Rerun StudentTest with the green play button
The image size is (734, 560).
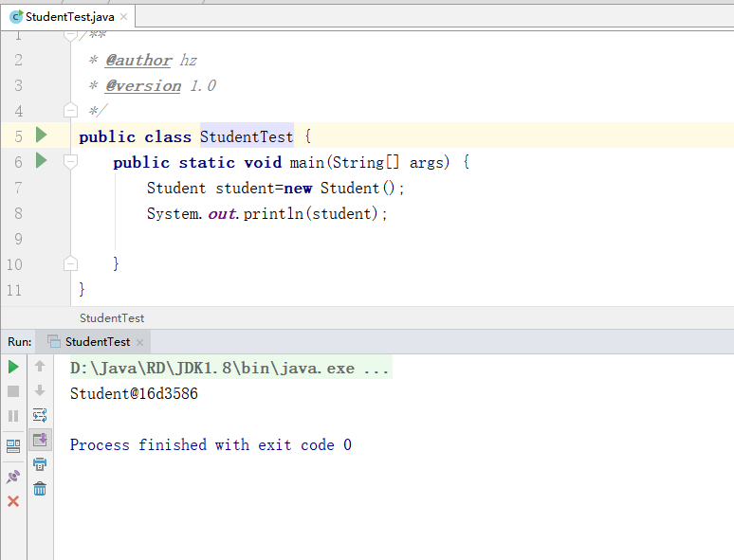[x=13, y=368]
